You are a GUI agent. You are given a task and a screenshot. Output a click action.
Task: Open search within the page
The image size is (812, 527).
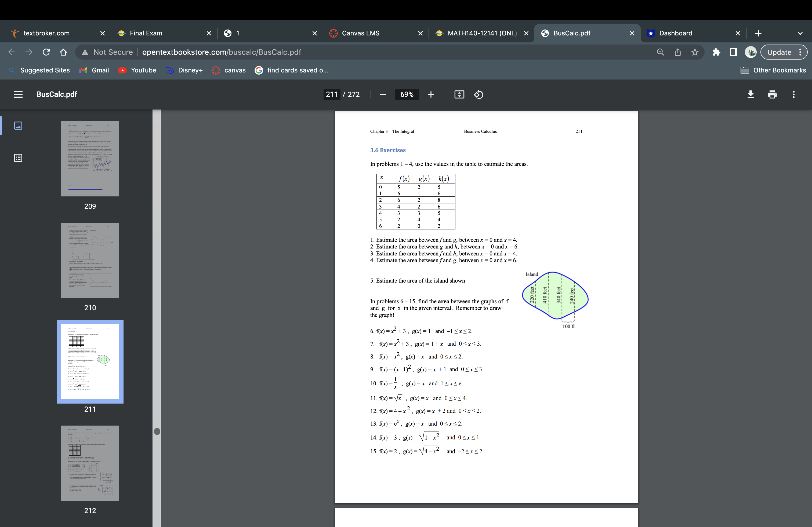[660, 52]
